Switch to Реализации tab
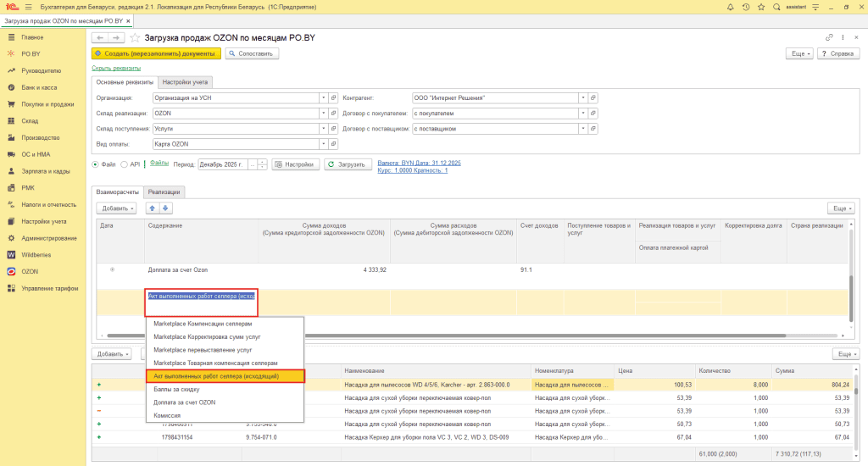The image size is (868, 466). pyautogui.click(x=164, y=192)
